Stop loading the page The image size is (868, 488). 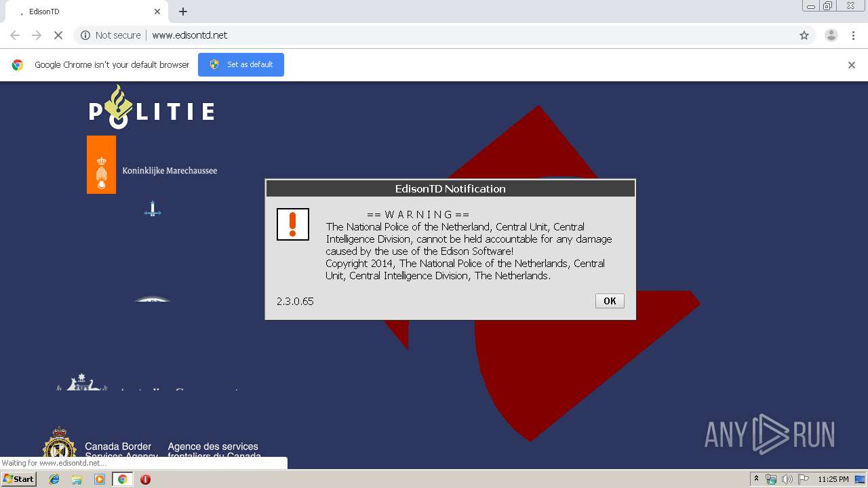point(58,35)
